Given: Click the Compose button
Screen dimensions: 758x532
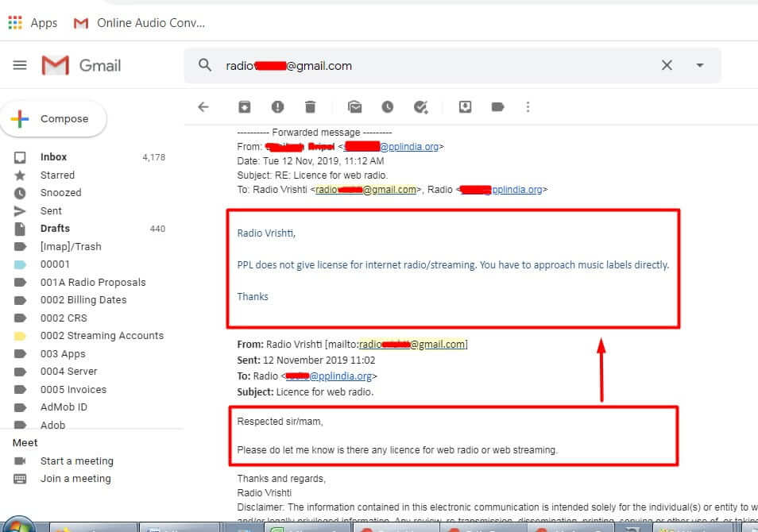Looking at the screenshot, I should [x=54, y=118].
